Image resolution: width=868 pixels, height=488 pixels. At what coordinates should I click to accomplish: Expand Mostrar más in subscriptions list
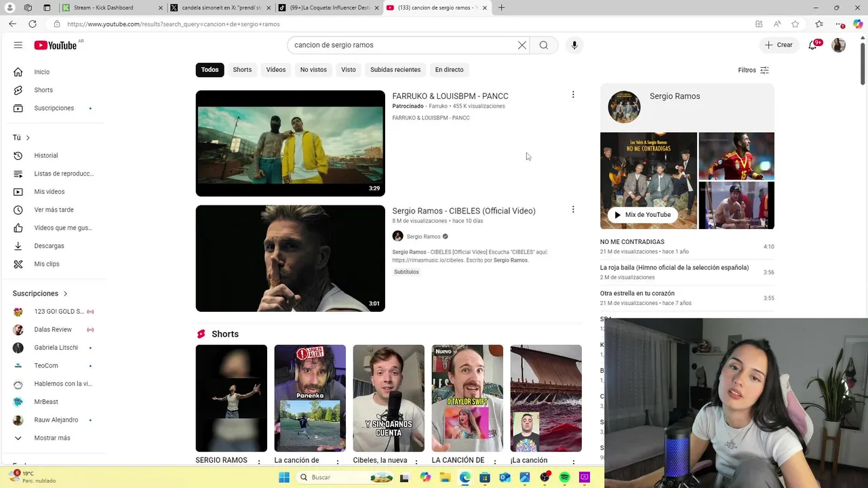[x=52, y=438]
